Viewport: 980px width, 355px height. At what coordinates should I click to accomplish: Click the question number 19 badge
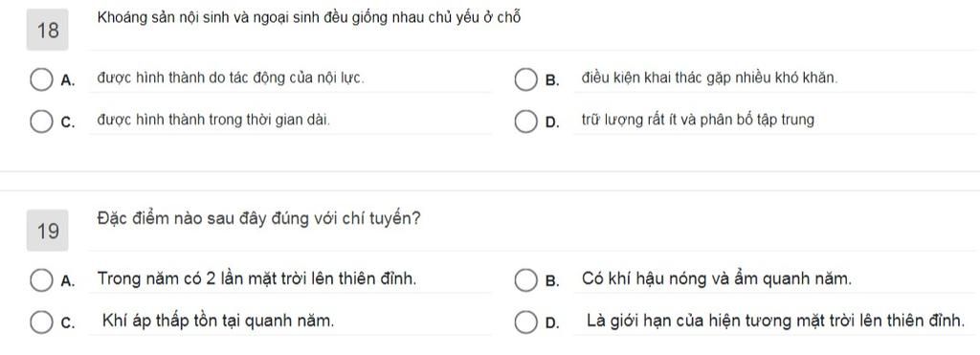48,232
